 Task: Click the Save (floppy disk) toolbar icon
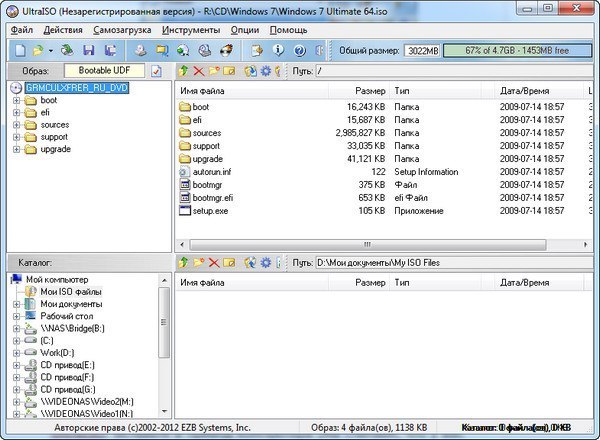89,50
